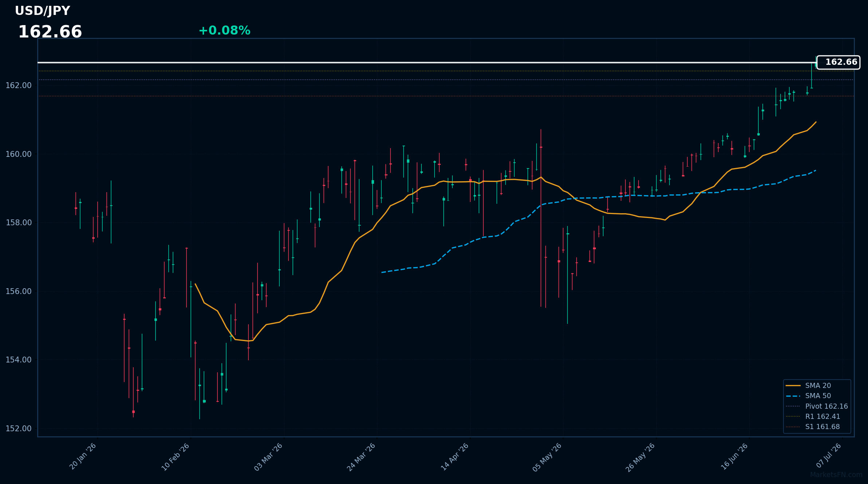Click the 158.00 y-axis label
The width and height of the screenshot is (868, 484).
(x=19, y=223)
